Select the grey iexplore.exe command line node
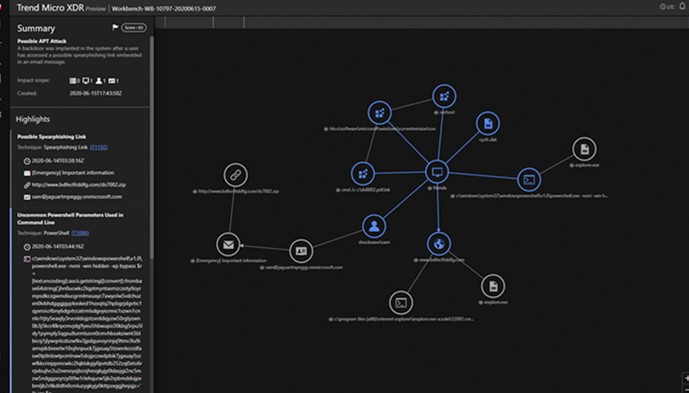 point(401,303)
